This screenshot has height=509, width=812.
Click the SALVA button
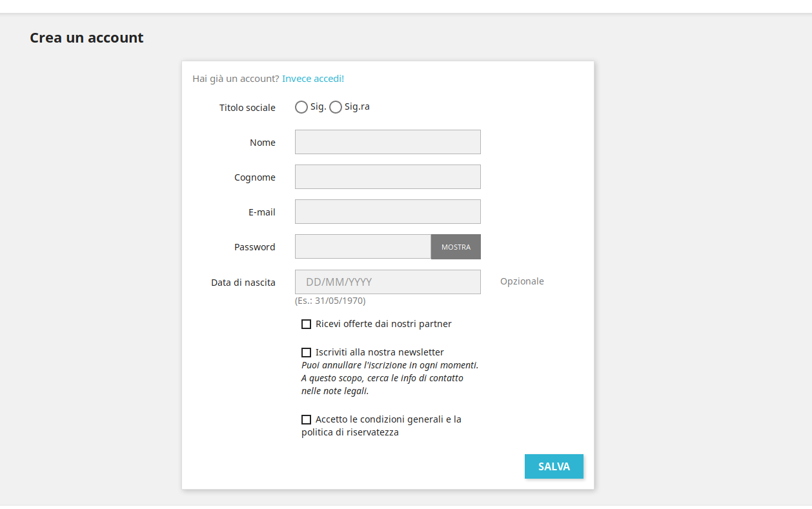pyautogui.click(x=554, y=466)
